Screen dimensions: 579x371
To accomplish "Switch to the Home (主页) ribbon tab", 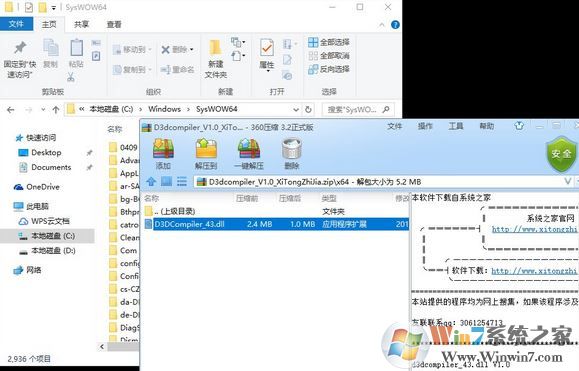I will [49, 24].
